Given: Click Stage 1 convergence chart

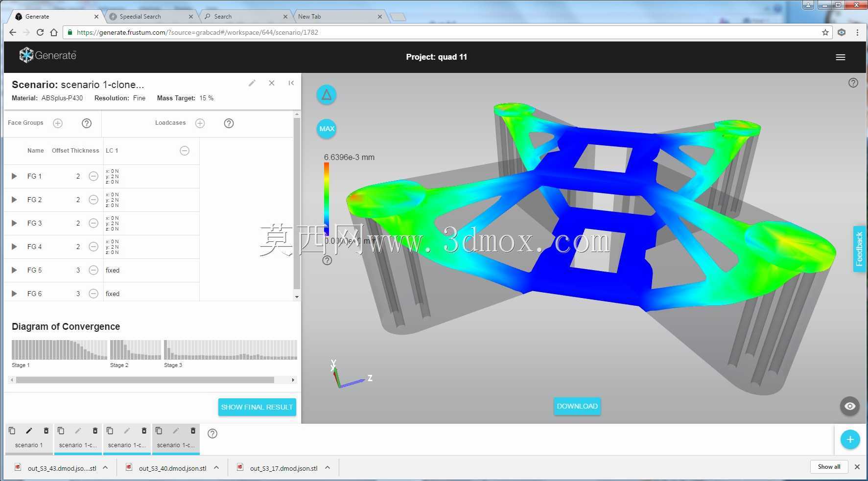Looking at the screenshot, I should pyautogui.click(x=59, y=350).
